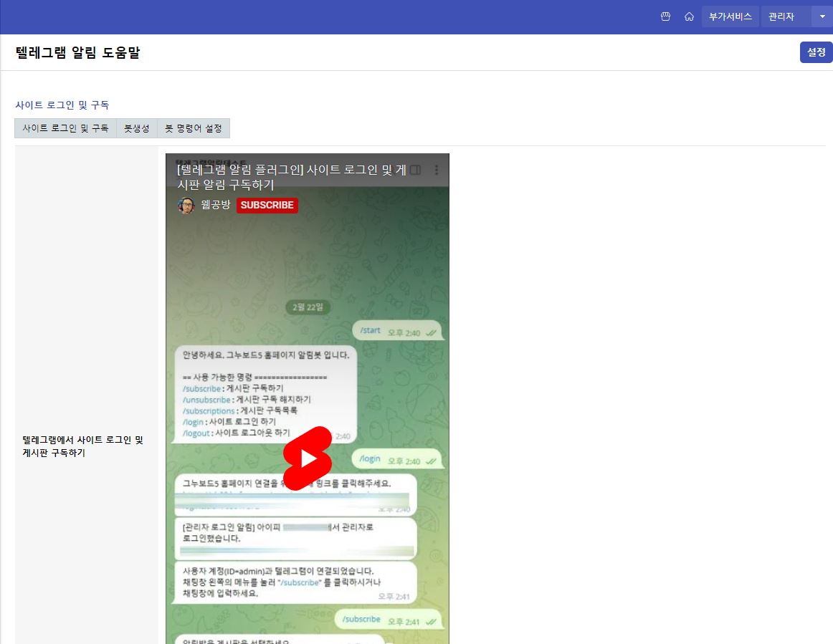Switch to the 봇생성 tab

click(x=135, y=128)
